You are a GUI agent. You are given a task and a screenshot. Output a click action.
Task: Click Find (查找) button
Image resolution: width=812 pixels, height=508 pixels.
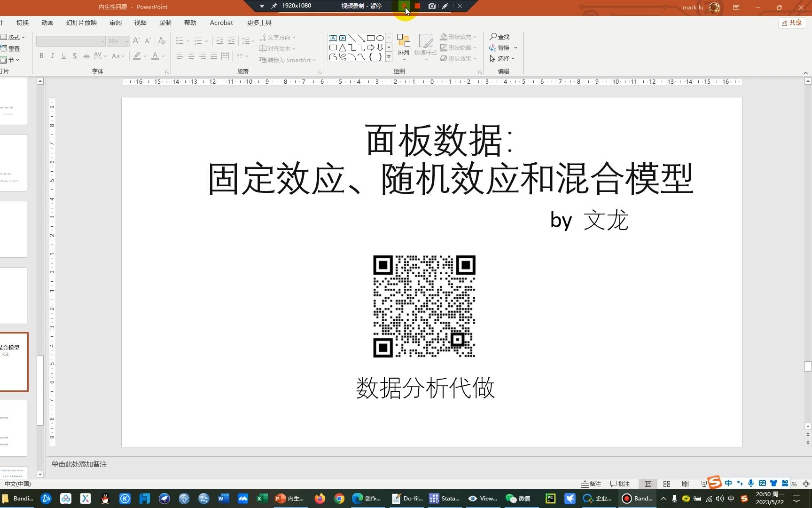500,37
